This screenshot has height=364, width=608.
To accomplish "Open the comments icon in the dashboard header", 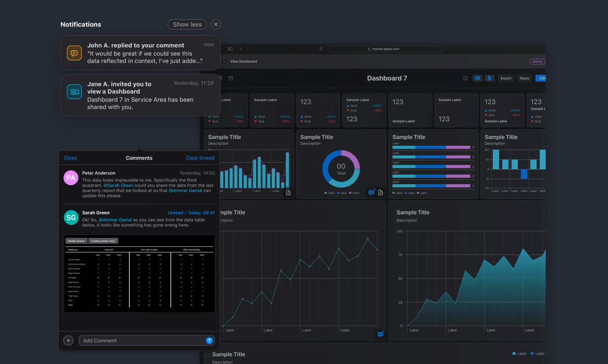I will pos(477,78).
